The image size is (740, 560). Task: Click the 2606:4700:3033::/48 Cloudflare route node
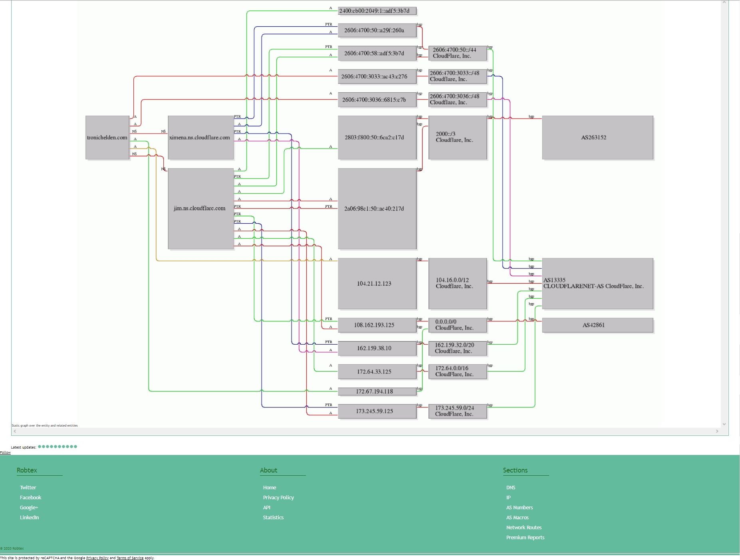(458, 76)
